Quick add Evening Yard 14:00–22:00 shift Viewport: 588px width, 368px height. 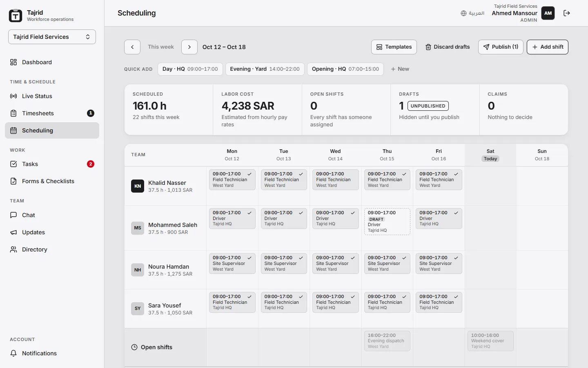tap(265, 69)
